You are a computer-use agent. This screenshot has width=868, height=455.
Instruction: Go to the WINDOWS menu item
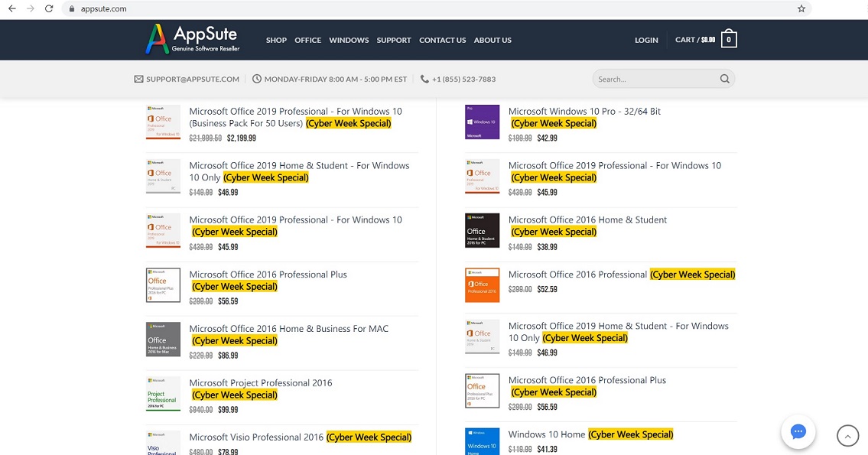(349, 40)
